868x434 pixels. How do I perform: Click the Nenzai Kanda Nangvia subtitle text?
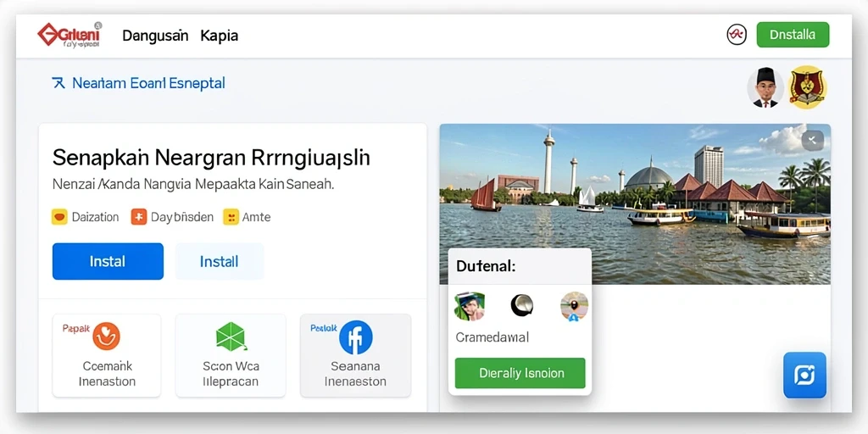click(x=193, y=184)
